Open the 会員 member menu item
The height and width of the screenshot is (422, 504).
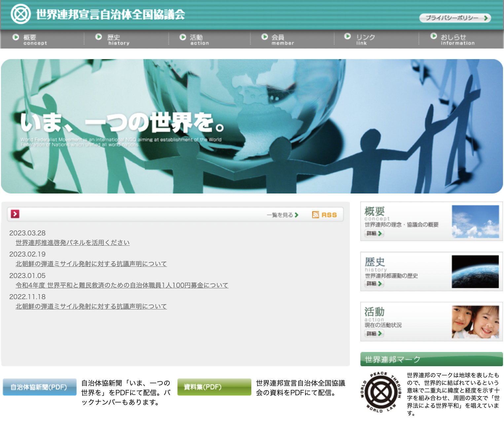point(282,40)
